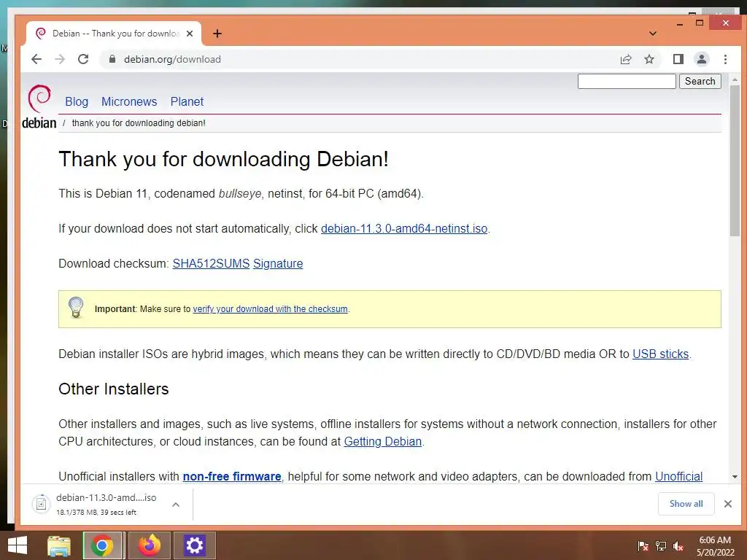The image size is (747, 560).
Task: Go back to the previous page
Action: click(36, 59)
